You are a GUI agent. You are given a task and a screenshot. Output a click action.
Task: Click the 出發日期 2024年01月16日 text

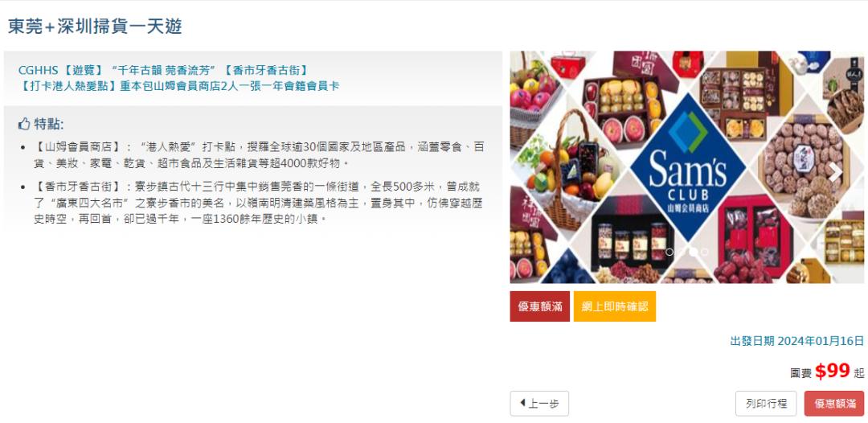(797, 340)
